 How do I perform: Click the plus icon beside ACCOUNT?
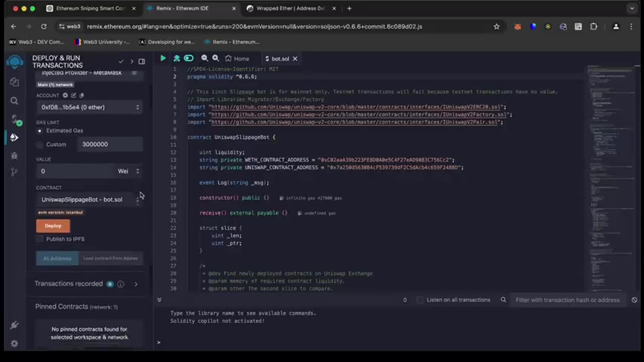(65, 95)
